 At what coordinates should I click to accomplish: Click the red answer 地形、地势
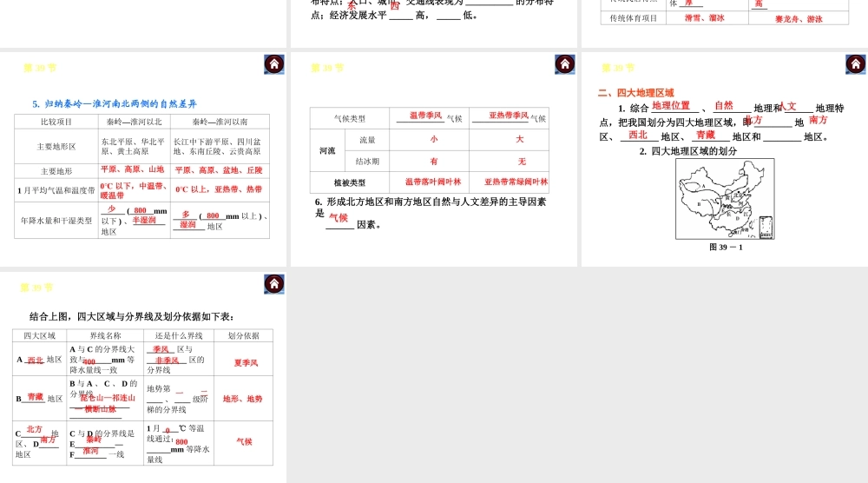242,399
